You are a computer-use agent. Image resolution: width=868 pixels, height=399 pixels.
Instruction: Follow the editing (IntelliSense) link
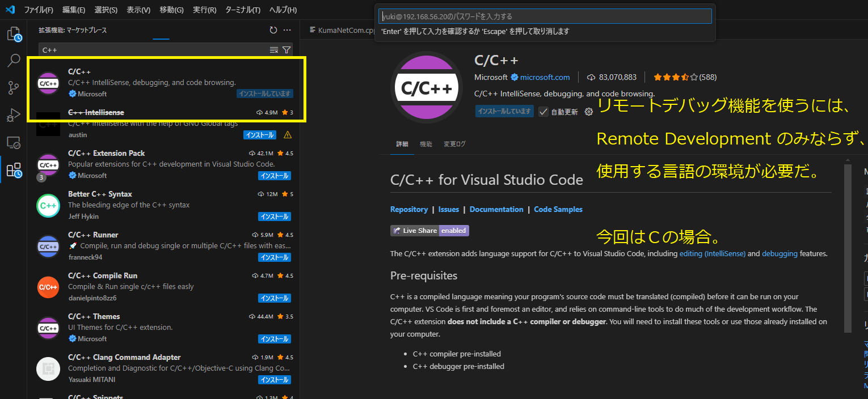click(713, 253)
